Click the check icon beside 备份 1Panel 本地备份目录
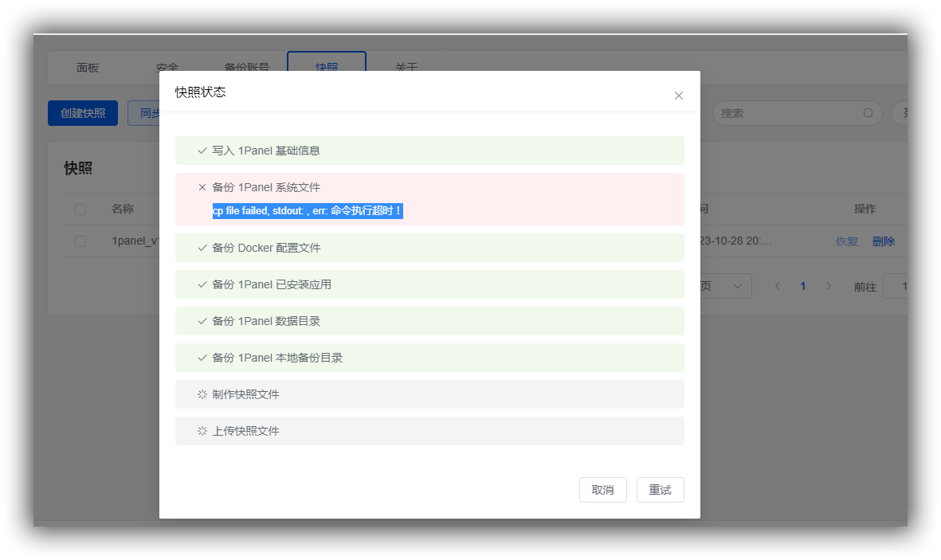Viewport: 941px width, 560px height. pyautogui.click(x=202, y=358)
